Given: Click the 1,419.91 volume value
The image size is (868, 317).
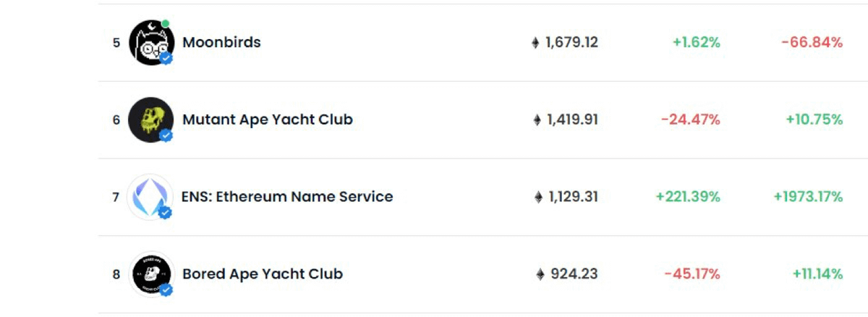Looking at the screenshot, I should [x=571, y=119].
